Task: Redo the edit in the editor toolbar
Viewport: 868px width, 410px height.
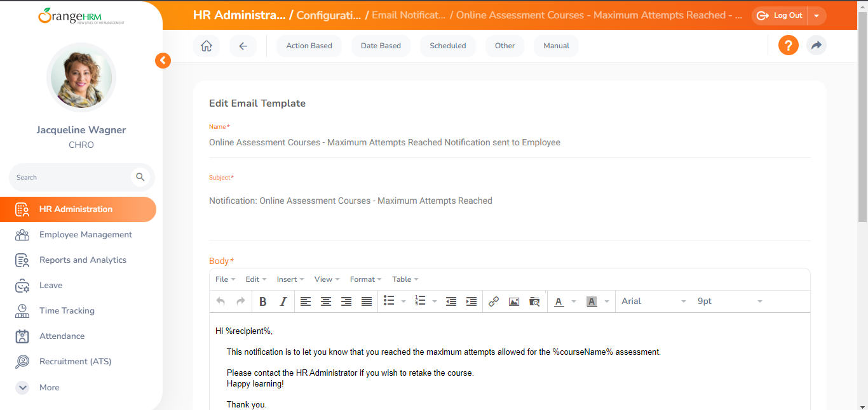Action: (x=241, y=301)
